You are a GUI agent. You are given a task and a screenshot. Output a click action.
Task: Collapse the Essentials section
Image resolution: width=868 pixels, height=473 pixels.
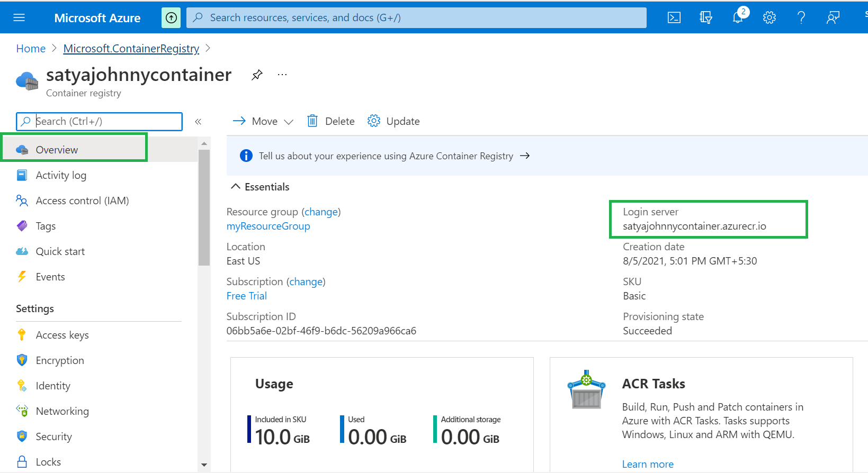click(x=236, y=187)
